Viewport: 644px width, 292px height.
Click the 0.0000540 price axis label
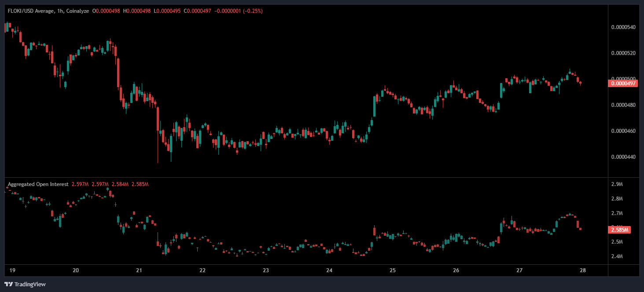[x=624, y=27]
